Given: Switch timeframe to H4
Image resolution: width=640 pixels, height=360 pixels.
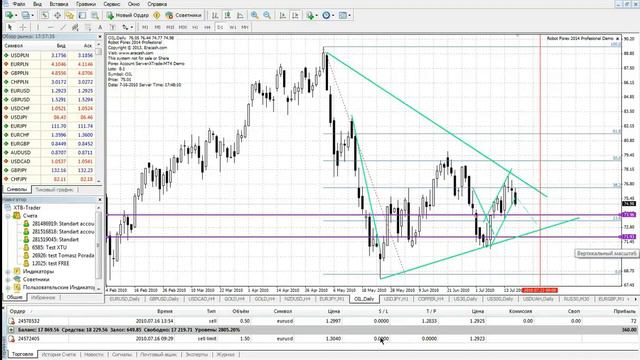Looking at the screenshot, I should tap(207, 27).
